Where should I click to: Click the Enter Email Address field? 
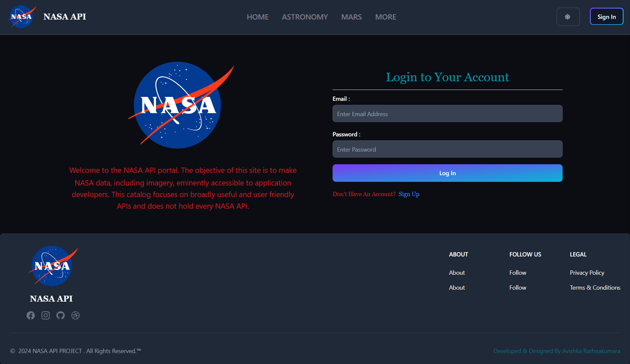point(447,113)
